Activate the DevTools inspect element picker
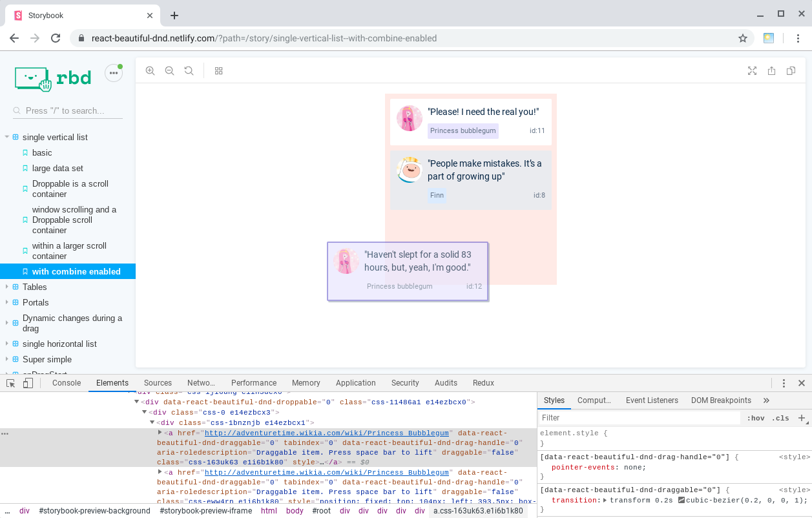 click(x=11, y=383)
